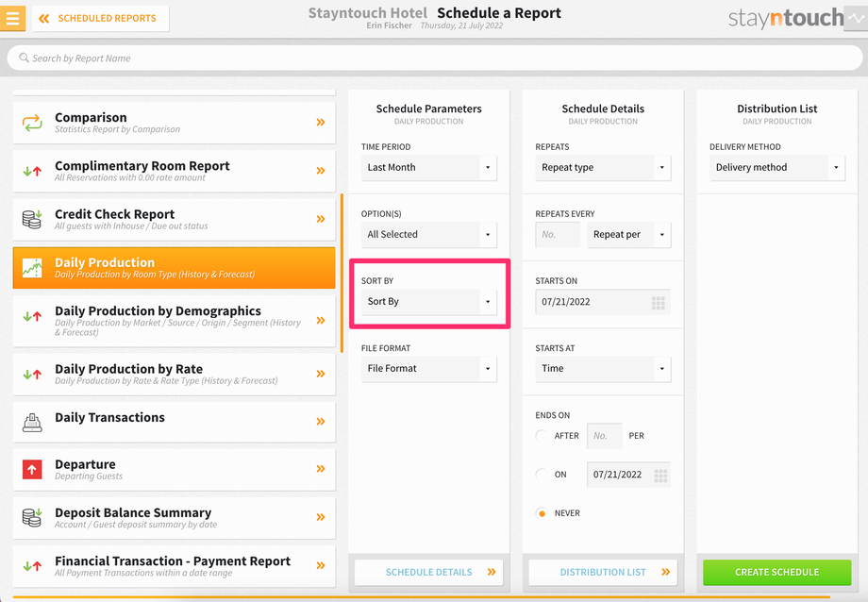
Task: Open Comparison report chevron
Action: point(321,123)
